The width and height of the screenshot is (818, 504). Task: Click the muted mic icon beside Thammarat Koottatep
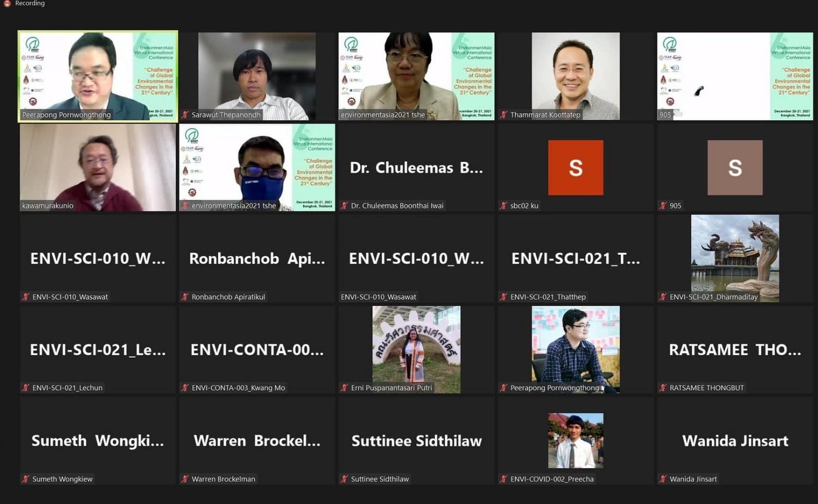point(504,115)
